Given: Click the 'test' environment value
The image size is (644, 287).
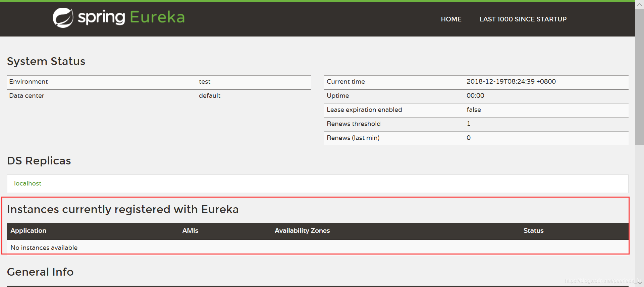Looking at the screenshot, I should pos(205,82).
